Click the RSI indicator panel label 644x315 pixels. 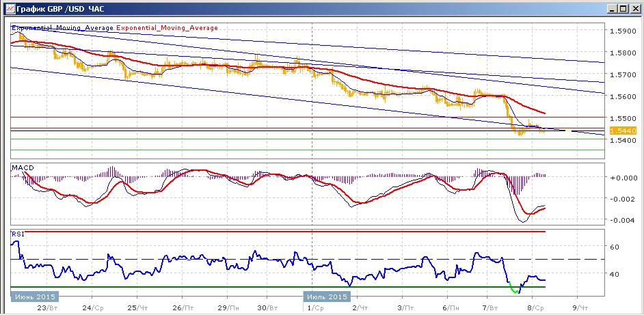click(18, 234)
